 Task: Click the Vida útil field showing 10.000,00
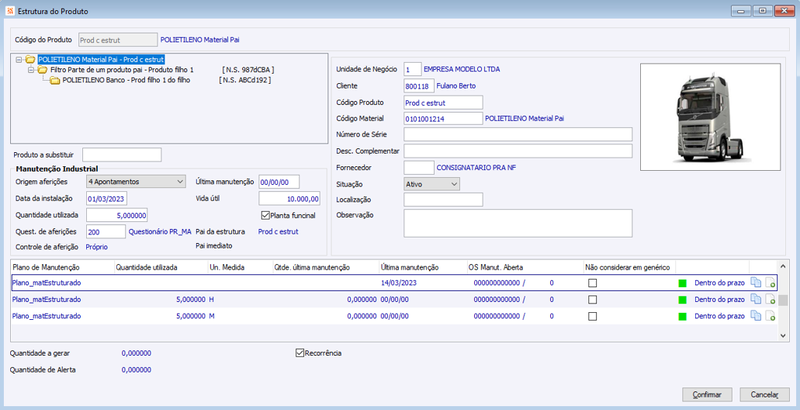tap(289, 199)
